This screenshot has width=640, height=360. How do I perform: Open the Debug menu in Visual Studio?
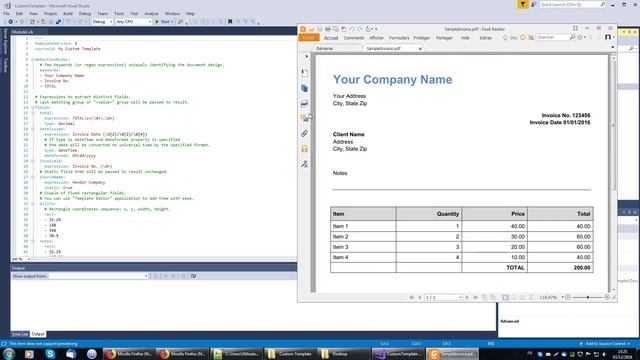click(x=85, y=13)
